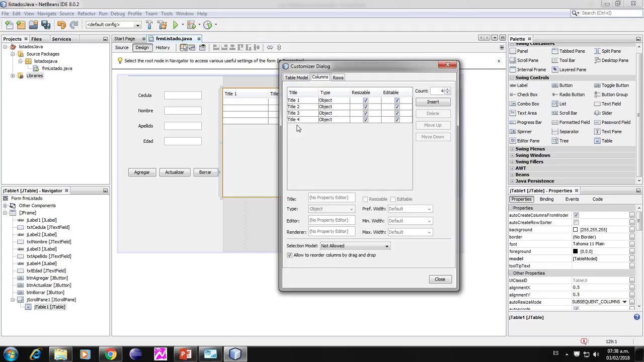Uncheck Editable for Title 1 column

[396, 100]
